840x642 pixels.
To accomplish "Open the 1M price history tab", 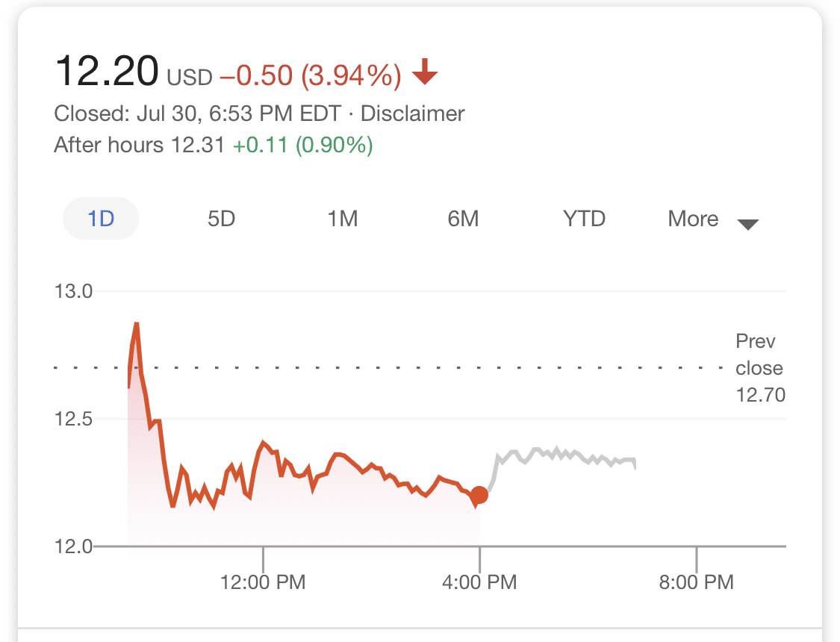I will click(x=343, y=219).
